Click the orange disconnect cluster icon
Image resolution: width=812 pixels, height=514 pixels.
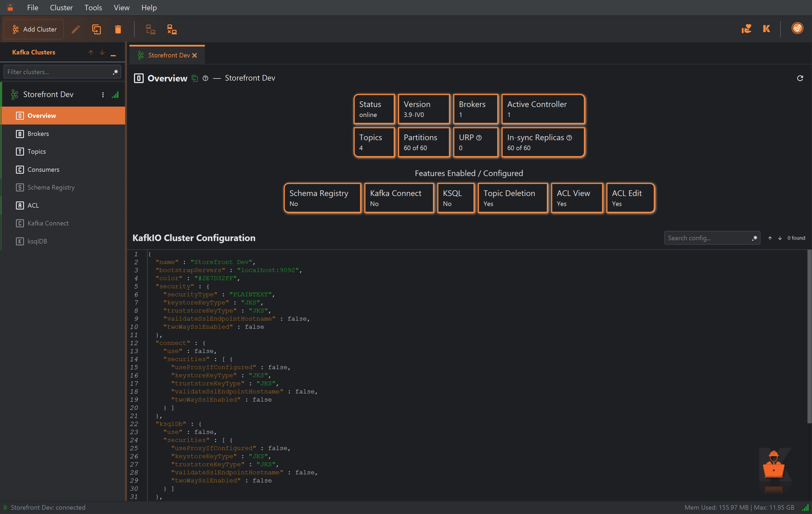pyautogui.click(x=172, y=29)
